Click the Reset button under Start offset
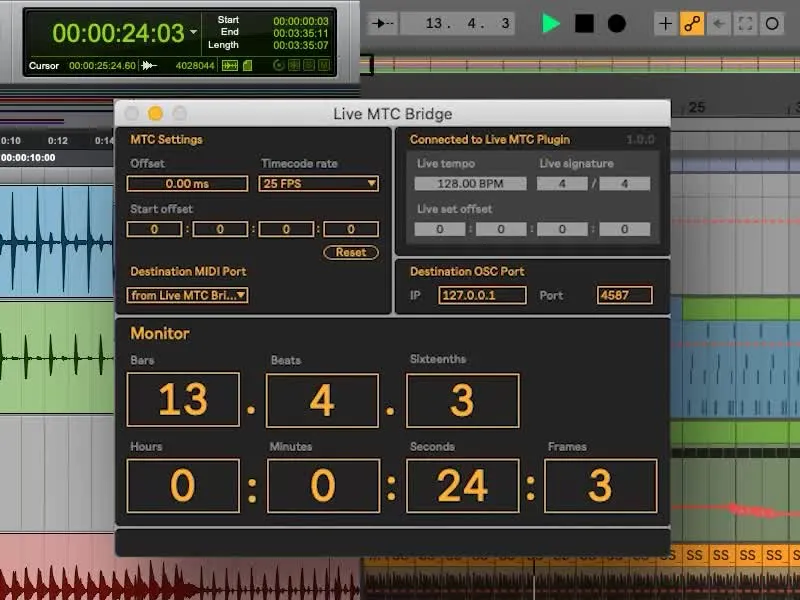The width and height of the screenshot is (800, 600). [351, 253]
